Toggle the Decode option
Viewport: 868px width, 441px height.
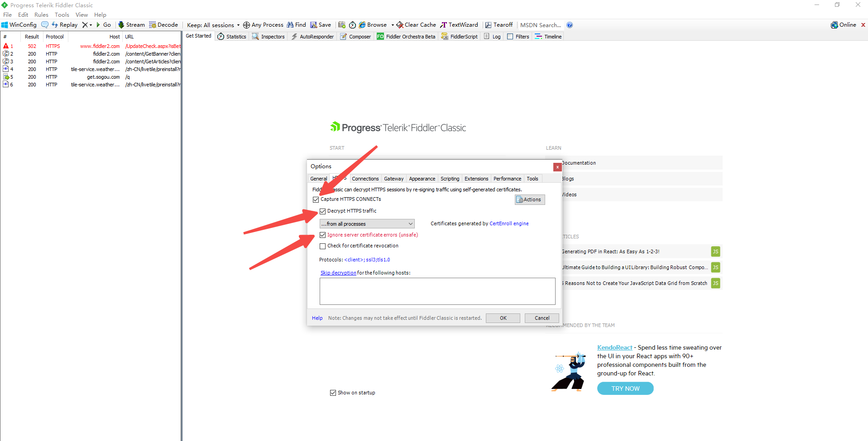click(163, 25)
